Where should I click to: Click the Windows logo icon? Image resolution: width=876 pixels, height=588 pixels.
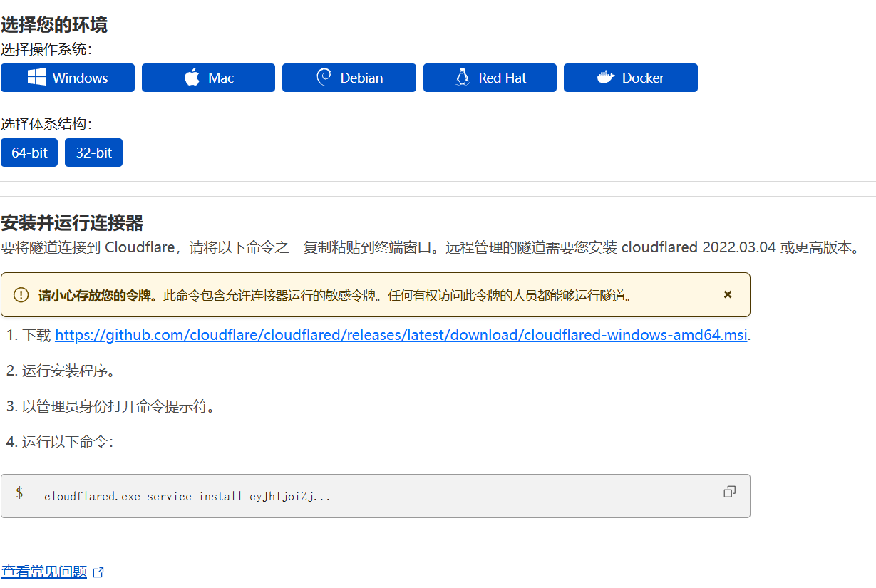pyautogui.click(x=36, y=78)
